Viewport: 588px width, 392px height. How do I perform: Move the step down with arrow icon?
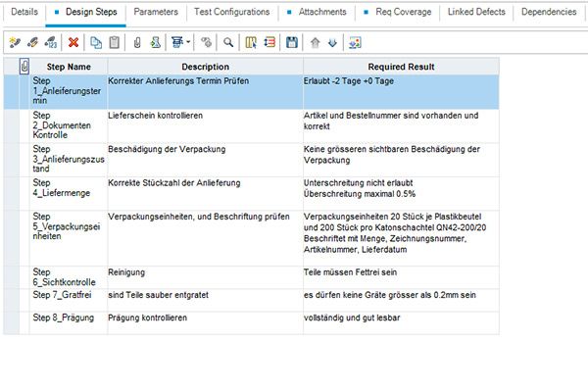tap(332, 42)
